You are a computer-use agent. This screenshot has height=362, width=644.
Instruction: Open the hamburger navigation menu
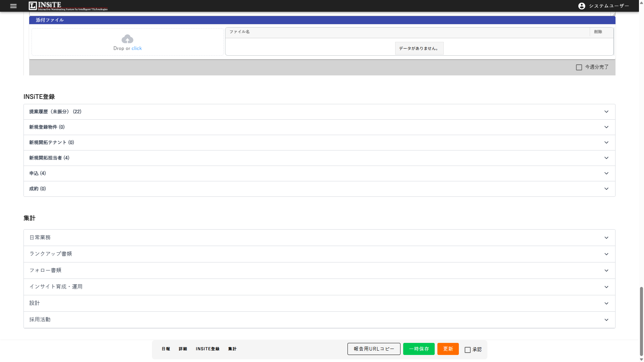pos(13,6)
